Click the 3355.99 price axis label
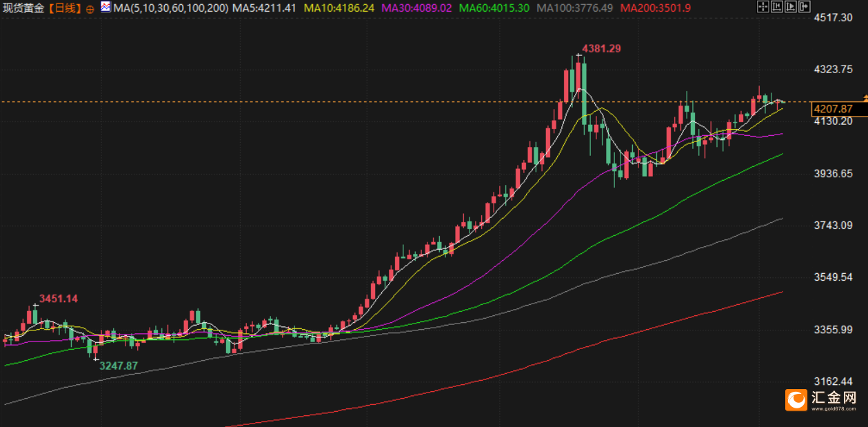The height and width of the screenshot is (427, 868). tap(833, 330)
